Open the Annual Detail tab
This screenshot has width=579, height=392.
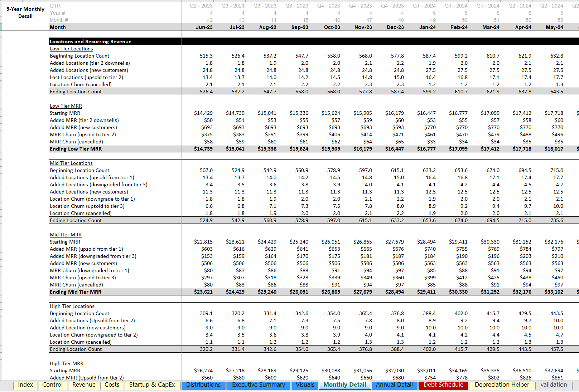(x=394, y=385)
